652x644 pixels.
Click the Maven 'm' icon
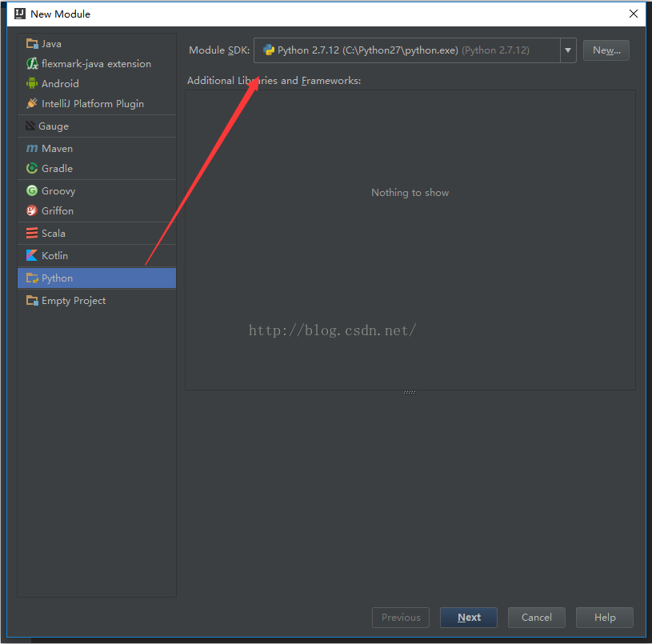(x=32, y=149)
